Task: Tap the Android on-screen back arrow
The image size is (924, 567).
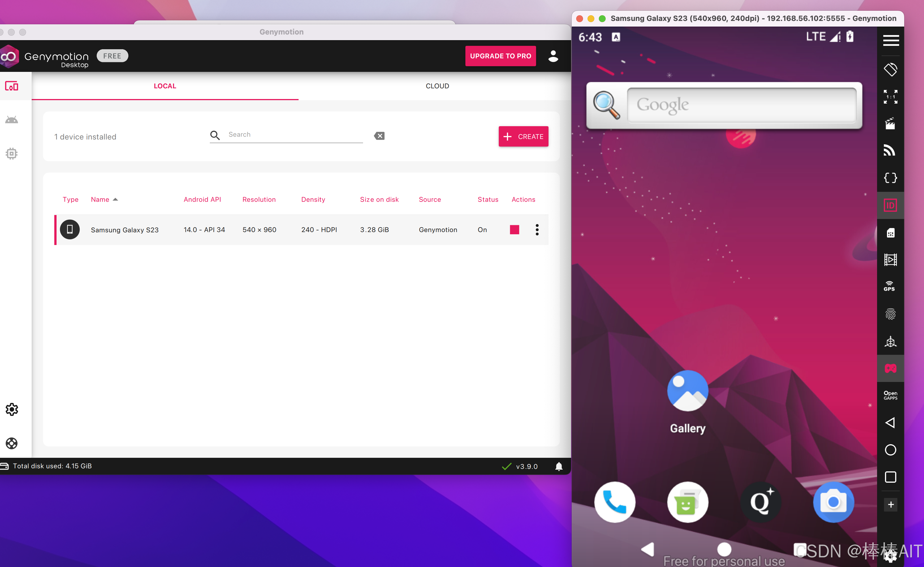Action: coord(648,549)
